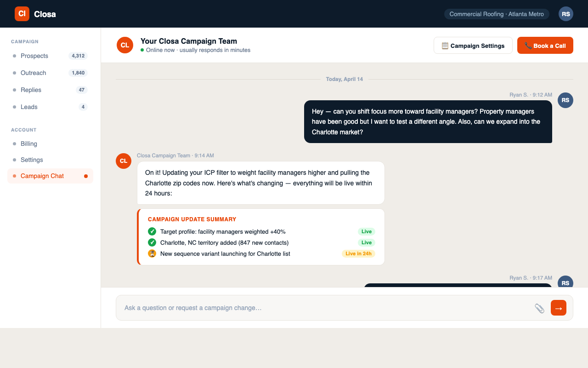Click the message input field
588x368 pixels.
click(x=322, y=308)
